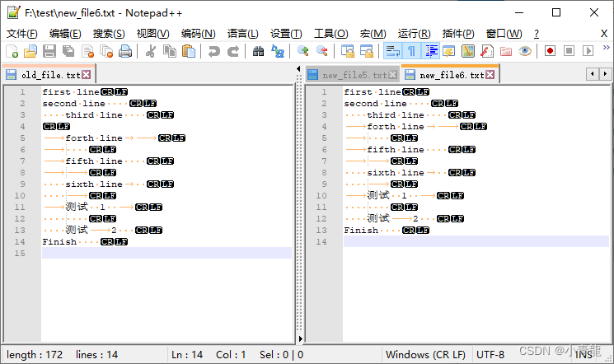Toggle synchronized horizontal scrolling icon
The image size is (614, 364).
coord(367,51)
